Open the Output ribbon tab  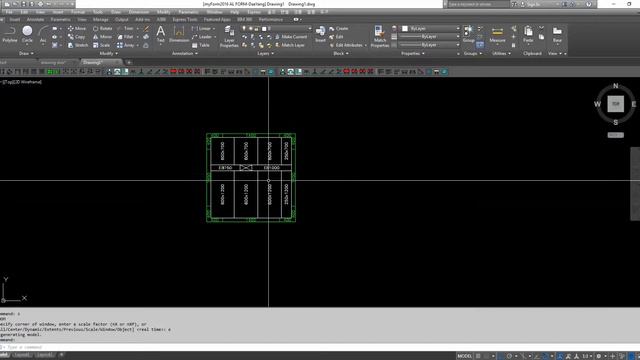[121, 19]
